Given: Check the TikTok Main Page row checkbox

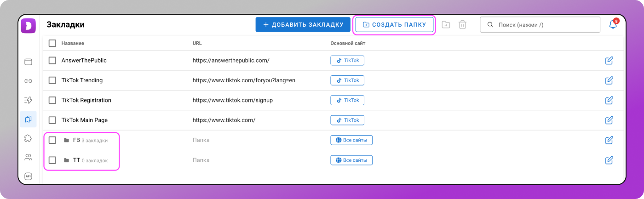Looking at the screenshot, I should (x=52, y=120).
